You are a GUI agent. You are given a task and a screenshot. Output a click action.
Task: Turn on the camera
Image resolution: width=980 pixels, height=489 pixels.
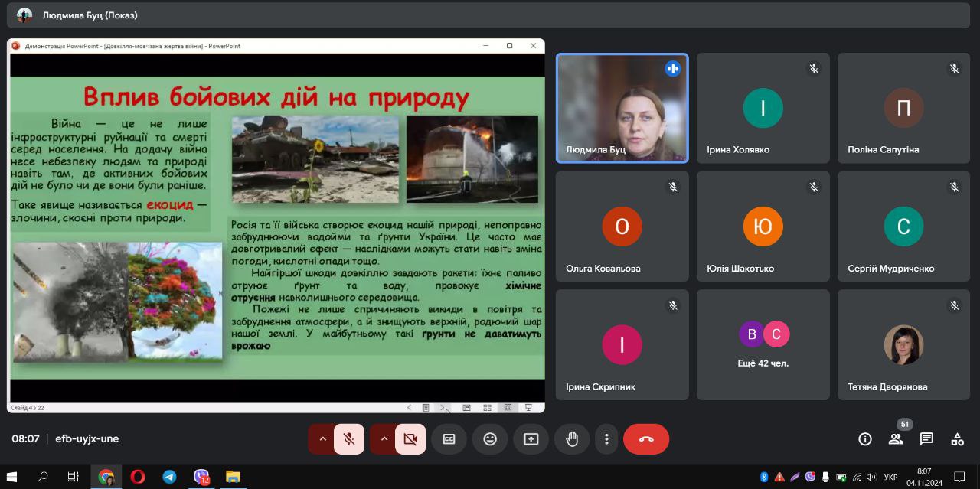(410, 439)
